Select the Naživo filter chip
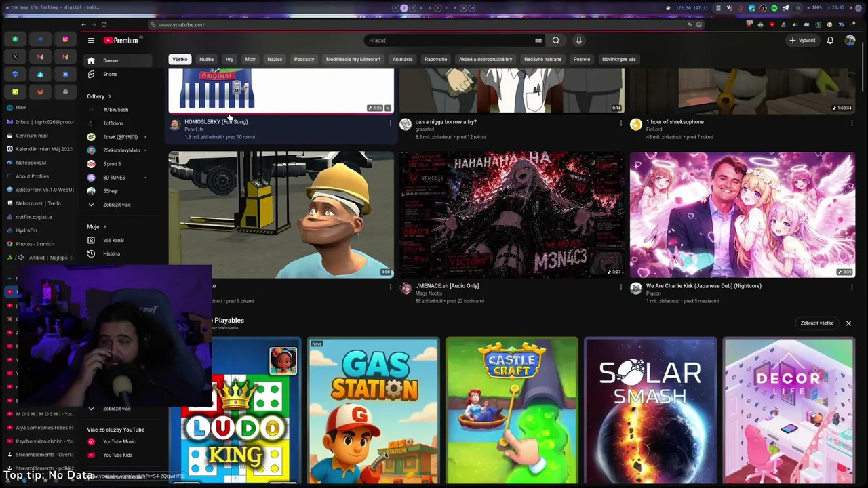 coord(275,59)
